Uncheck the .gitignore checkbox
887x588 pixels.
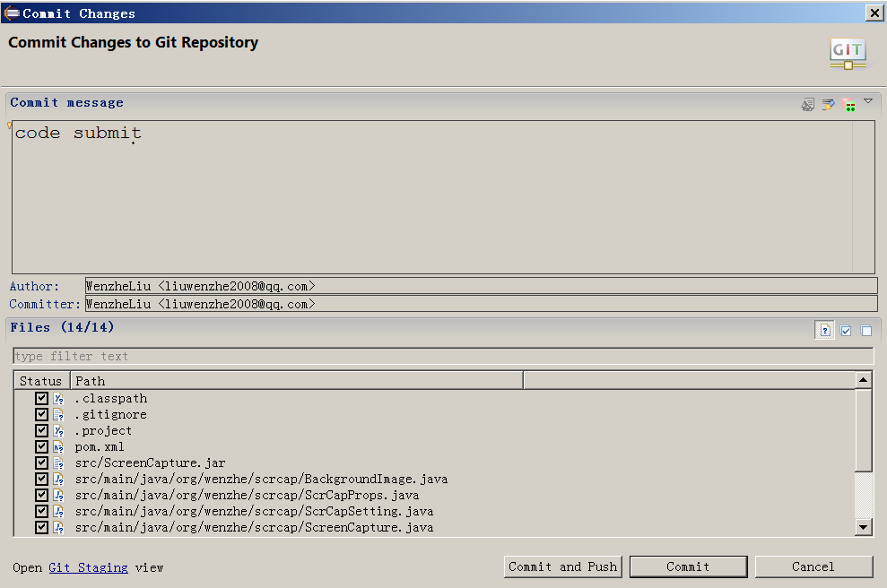[41, 414]
